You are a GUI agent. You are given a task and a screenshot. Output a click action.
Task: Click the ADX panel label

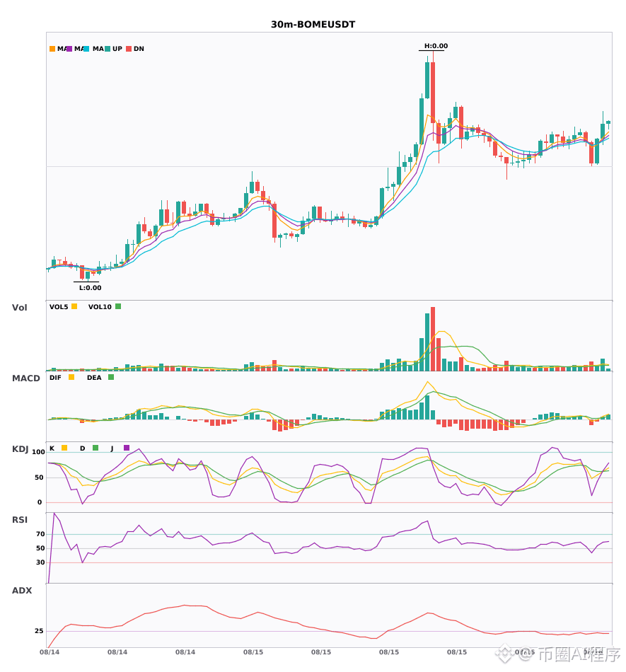(22, 591)
